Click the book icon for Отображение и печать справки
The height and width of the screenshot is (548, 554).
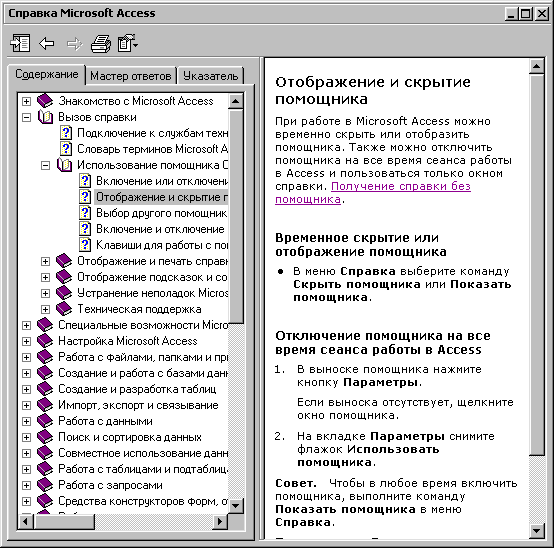coord(64,261)
